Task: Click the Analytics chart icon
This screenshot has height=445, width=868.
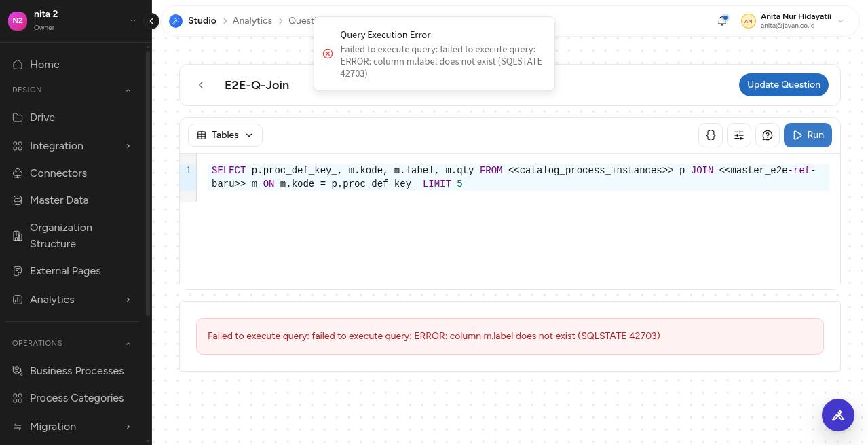Action: point(18,300)
